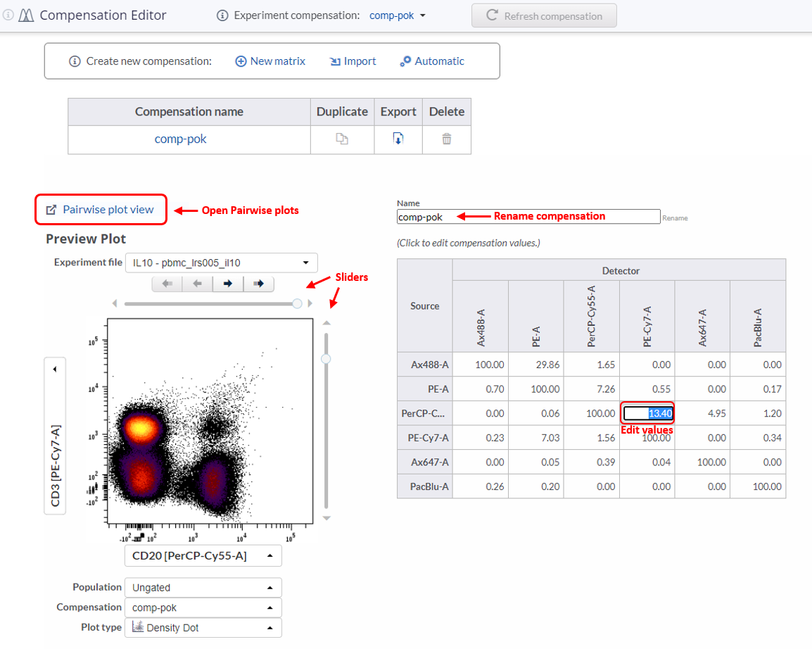
Task: Edit Ax488-A to PerCP-Cy55-A value 1.65
Action: click(591, 365)
